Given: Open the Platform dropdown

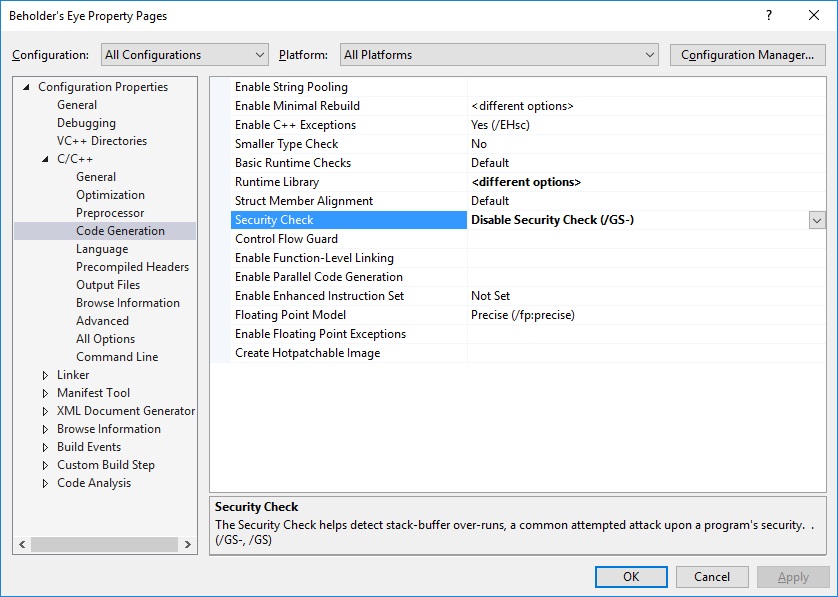Looking at the screenshot, I should (x=499, y=55).
